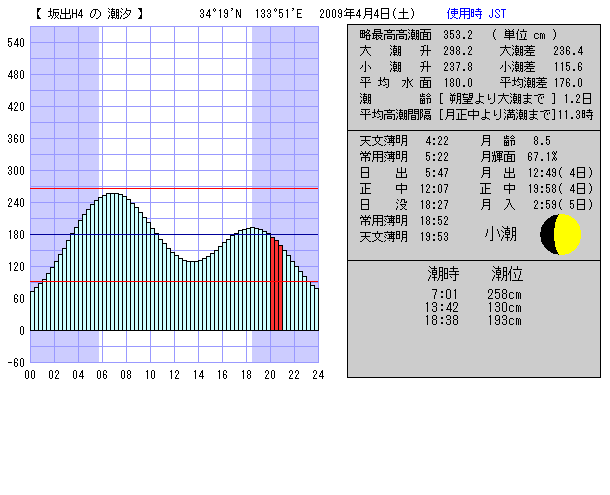Click the red highlighted tide bars
The image size is (610, 495).
277,284
